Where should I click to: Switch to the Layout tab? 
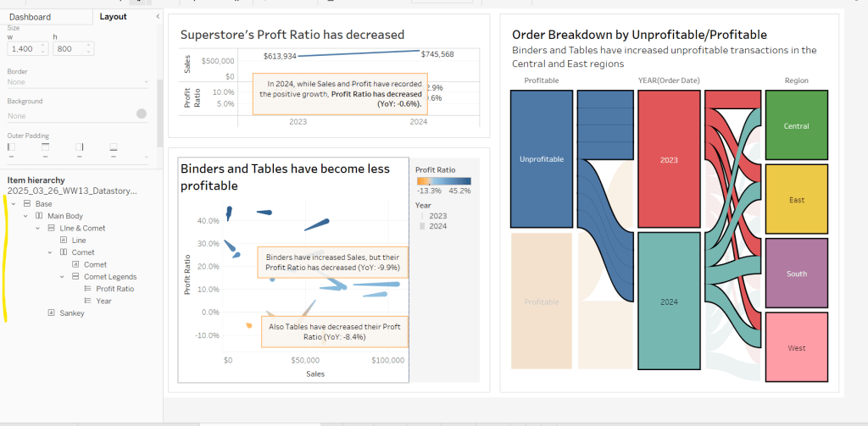point(113,17)
